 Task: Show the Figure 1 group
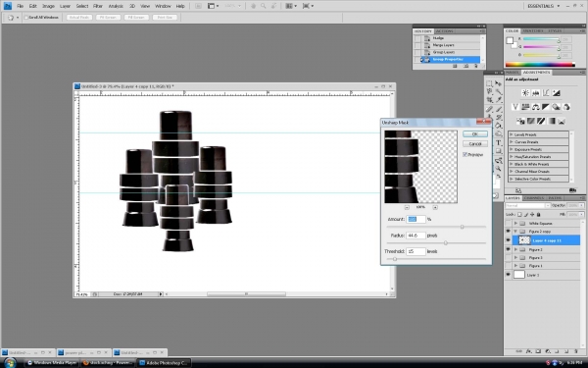click(508, 266)
